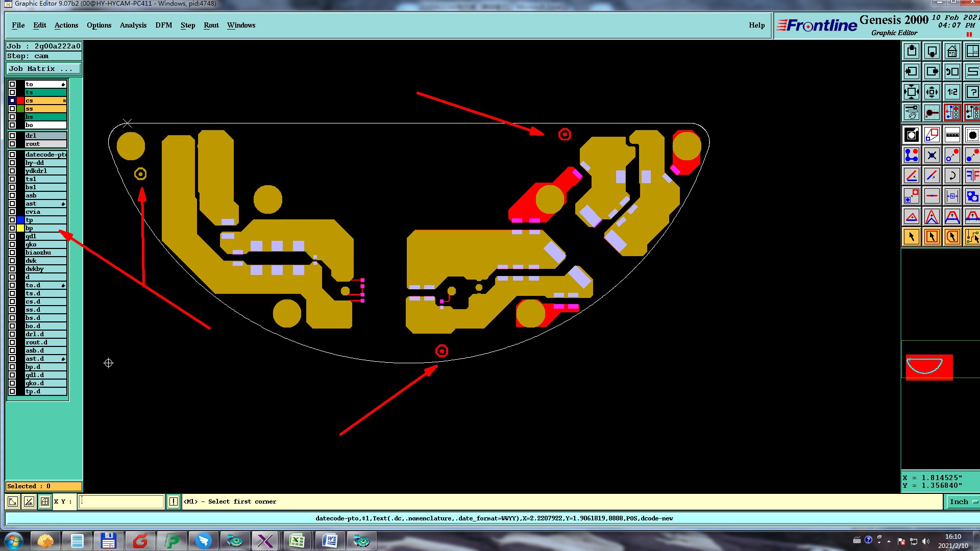The height and width of the screenshot is (551, 980).
Task: Click the green ss layer color swatch
Action: tap(20, 109)
